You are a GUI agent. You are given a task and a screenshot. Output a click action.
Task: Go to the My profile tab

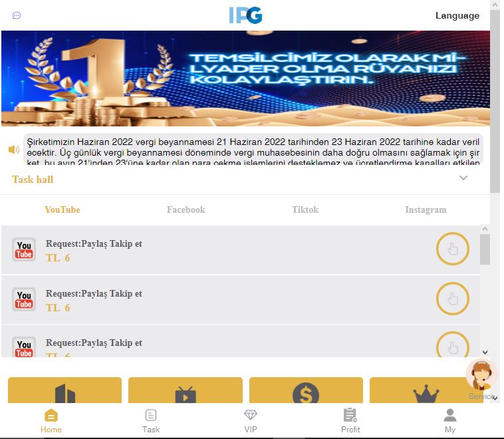pos(450,421)
